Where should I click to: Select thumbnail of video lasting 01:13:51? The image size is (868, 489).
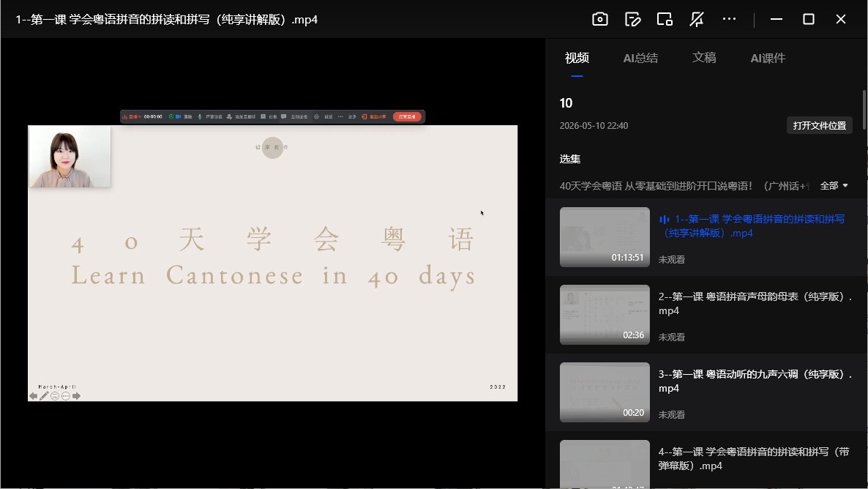tap(605, 237)
